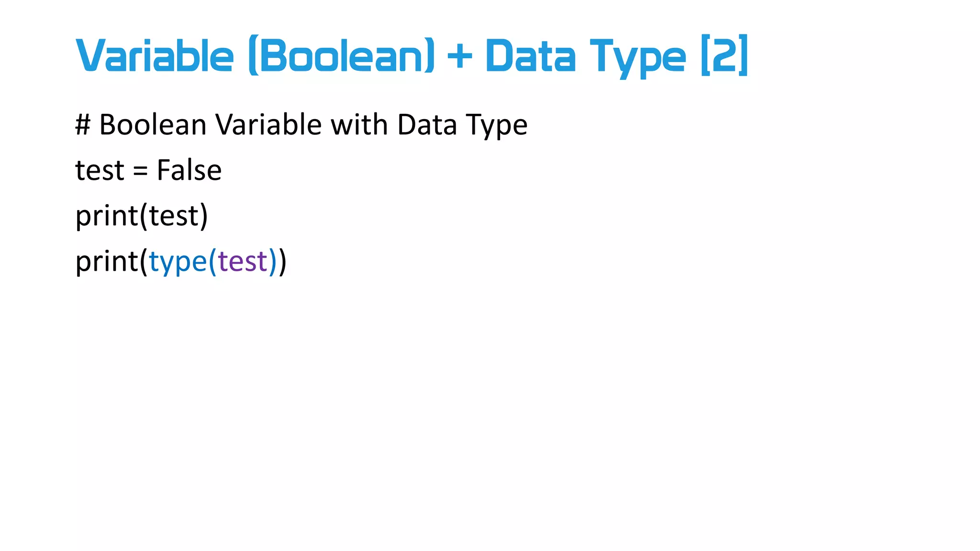The image size is (980, 551).
Task: Click the equals sign in the assignment
Action: click(140, 172)
